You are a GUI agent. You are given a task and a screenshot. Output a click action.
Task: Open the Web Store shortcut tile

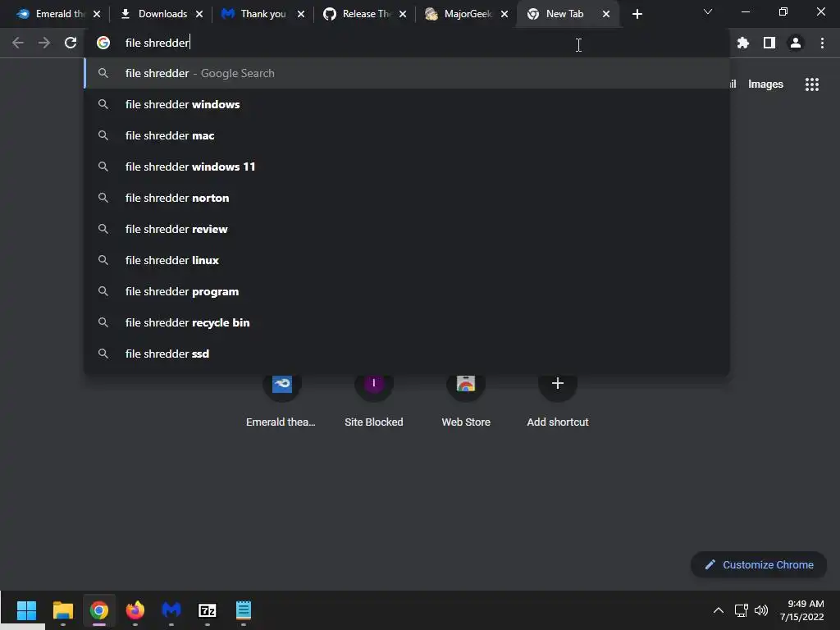[x=466, y=399]
